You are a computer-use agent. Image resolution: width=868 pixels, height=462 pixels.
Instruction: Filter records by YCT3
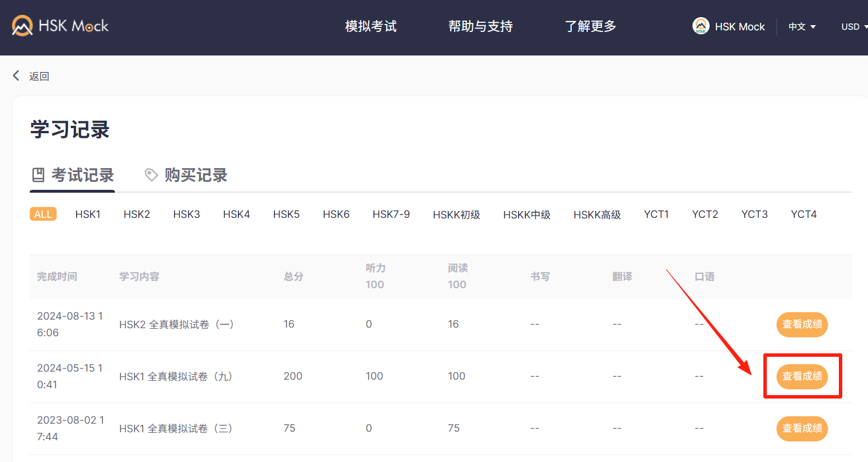pyautogui.click(x=754, y=214)
